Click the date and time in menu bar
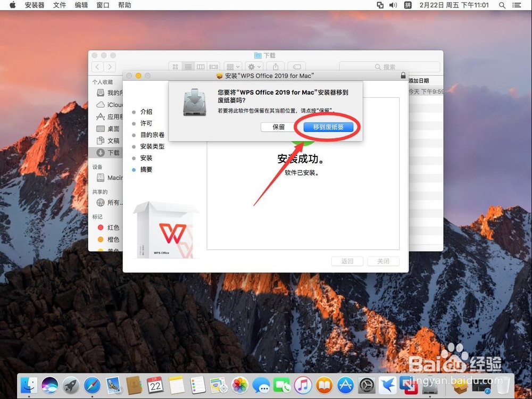The image size is (532, 399). (x=454, y=5)
